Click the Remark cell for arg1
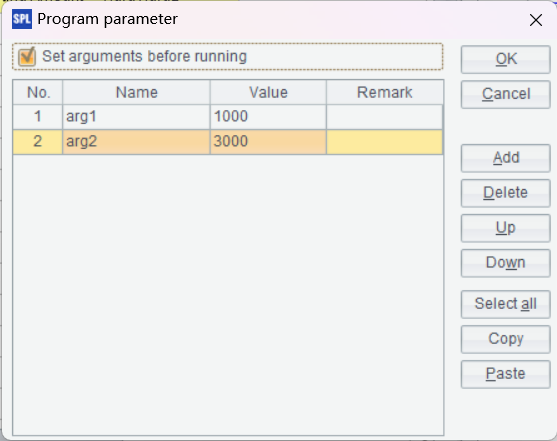Screen dimensions: 557x441 pos(384,117)
